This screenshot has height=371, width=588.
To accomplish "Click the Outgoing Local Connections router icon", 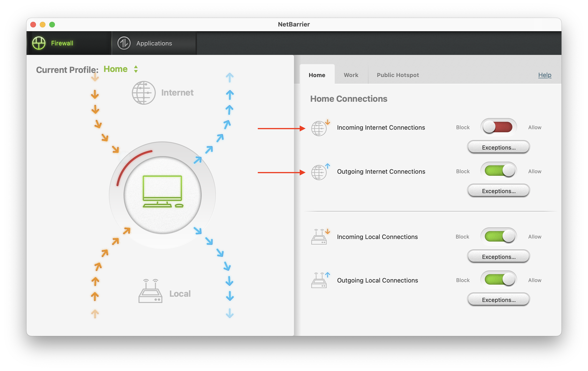I will (321, 280).
